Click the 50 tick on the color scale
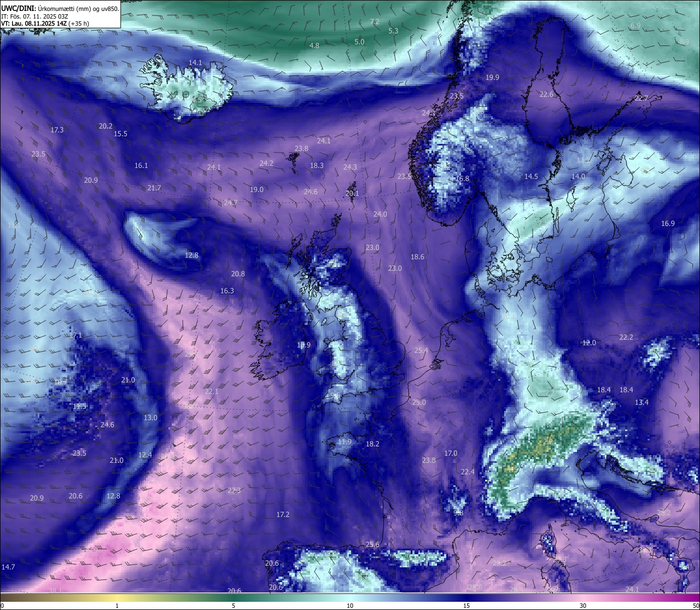The height and width of the screenshot is (610, 700). point(696,606)
